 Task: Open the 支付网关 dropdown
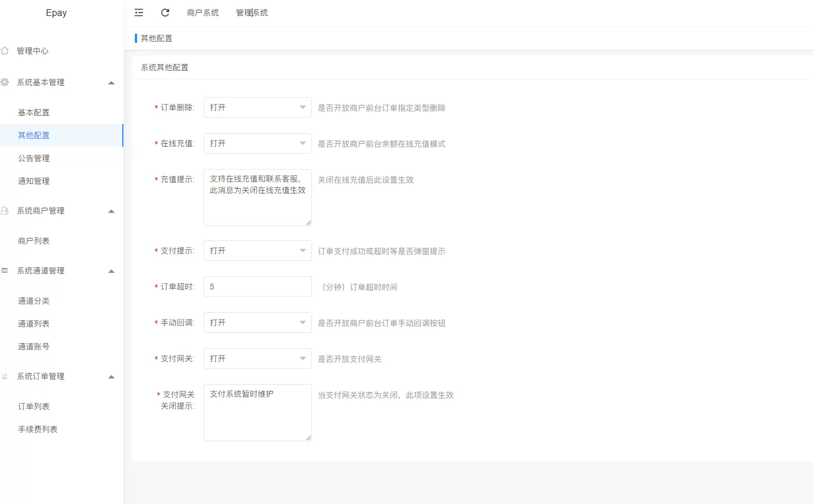[x=257, y=358]
